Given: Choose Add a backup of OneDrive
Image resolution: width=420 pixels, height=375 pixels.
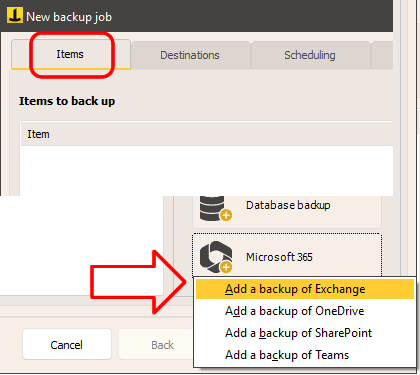Looking at the screenshot, I should click(305, 311).
